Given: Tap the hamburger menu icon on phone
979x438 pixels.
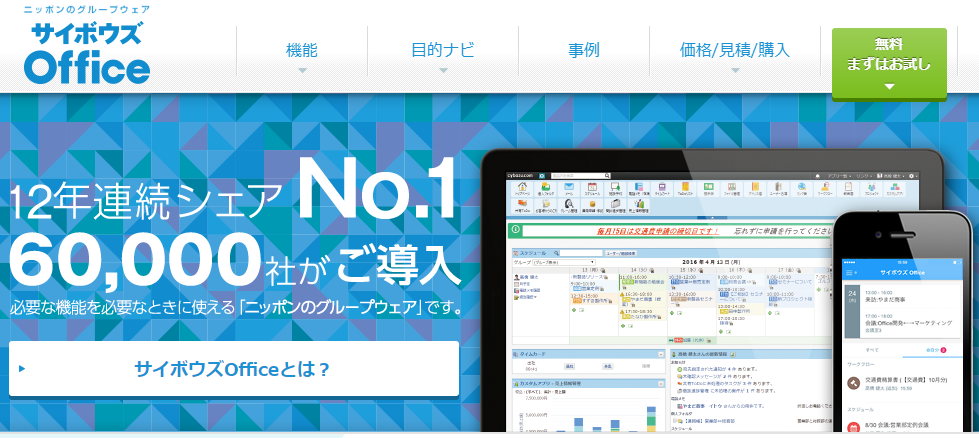Looking at the screenshot, I should 849,273.
